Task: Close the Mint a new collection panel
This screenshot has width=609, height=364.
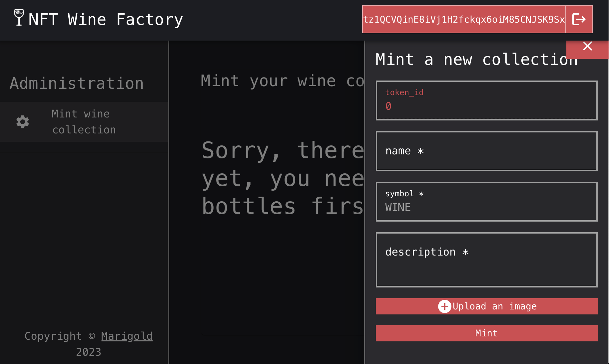Action: click(587, 47)
